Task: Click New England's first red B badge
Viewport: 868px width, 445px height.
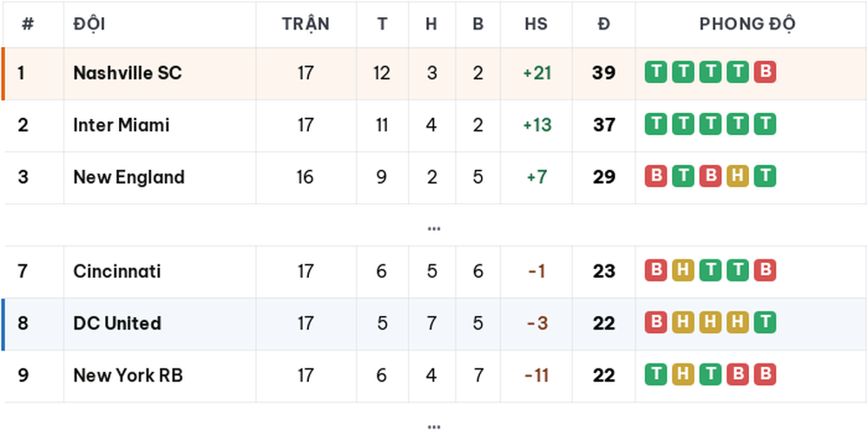Action: pyautogui.click(x=656, y=177)
